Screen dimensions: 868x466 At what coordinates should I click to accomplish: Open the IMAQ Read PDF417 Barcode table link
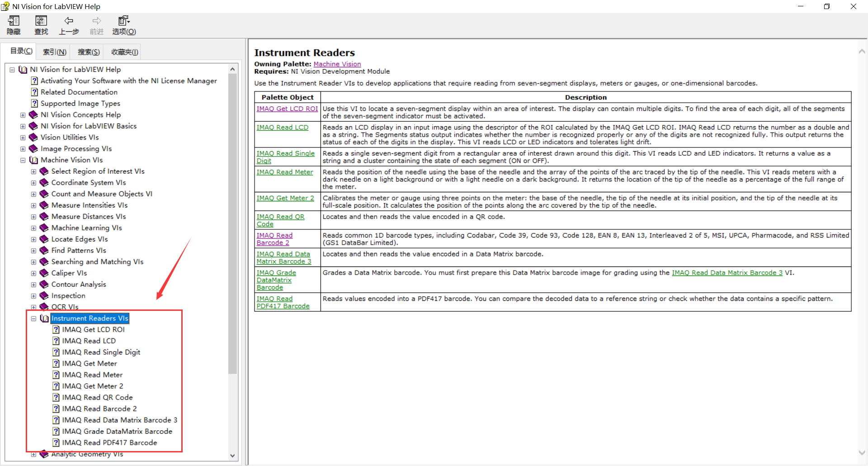point(283,302)
